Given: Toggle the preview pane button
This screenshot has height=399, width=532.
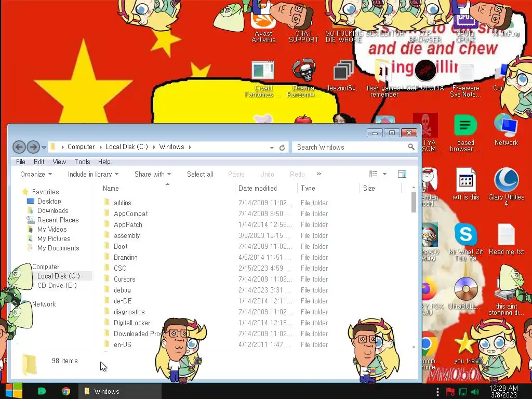Looking at the screenshot, I should click(x=402, y=174).
